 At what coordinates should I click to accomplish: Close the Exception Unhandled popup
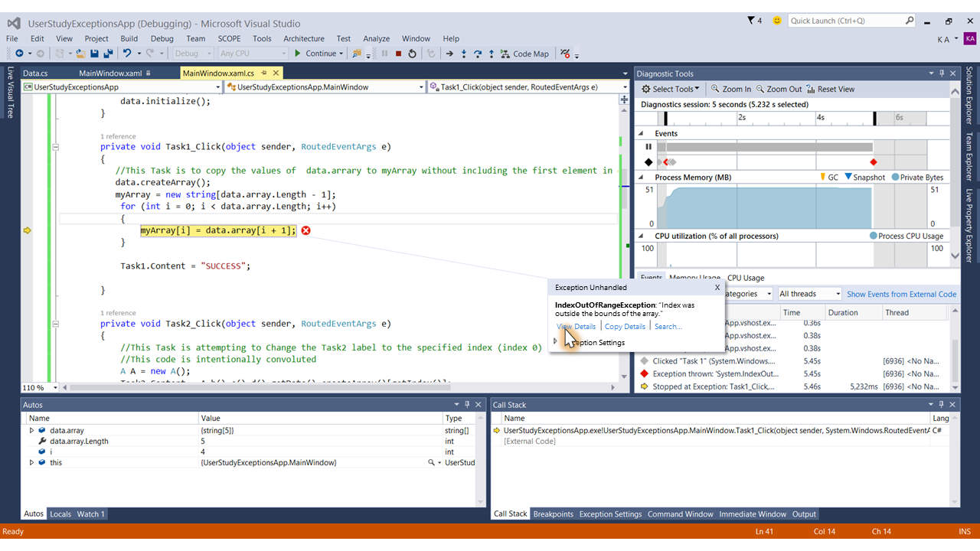coord(717,288)
